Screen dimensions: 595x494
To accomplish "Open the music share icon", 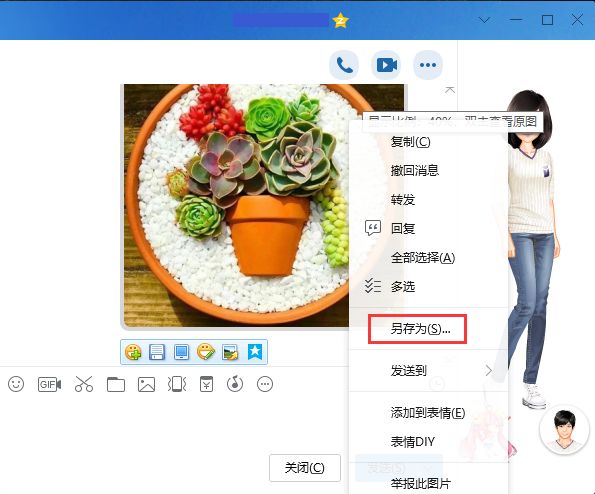I will pos(235,384).
